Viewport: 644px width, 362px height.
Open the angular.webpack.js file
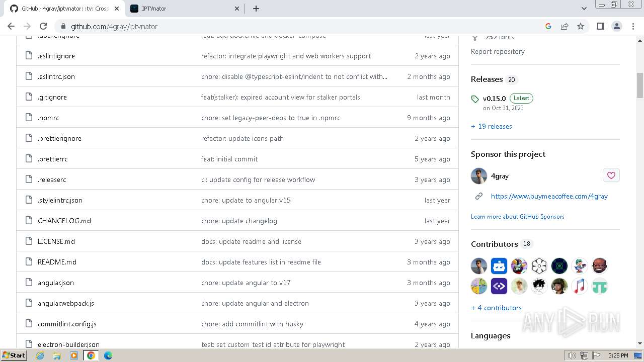(x=66, y=303)
